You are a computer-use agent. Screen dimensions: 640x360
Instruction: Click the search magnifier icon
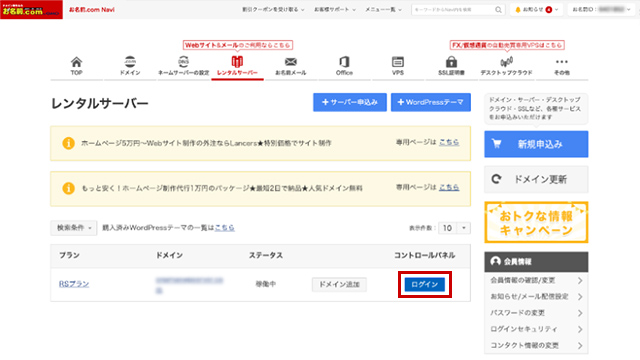[x=498, y=10]
